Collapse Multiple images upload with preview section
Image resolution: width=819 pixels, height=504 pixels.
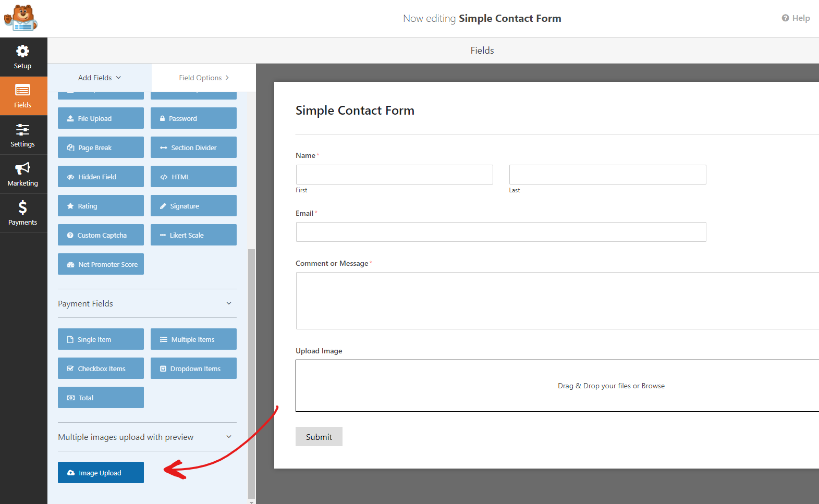click(x=147, y=437)
